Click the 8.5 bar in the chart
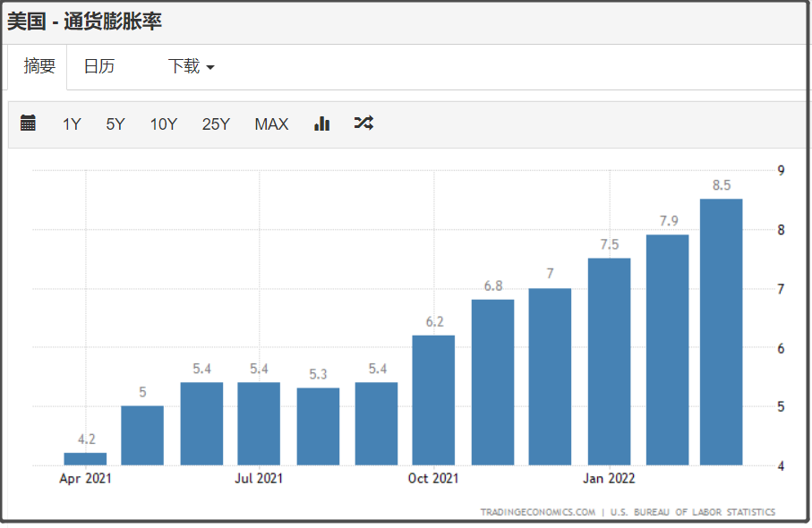Viewport: 812px width, 528px height. tap(721, 332)
